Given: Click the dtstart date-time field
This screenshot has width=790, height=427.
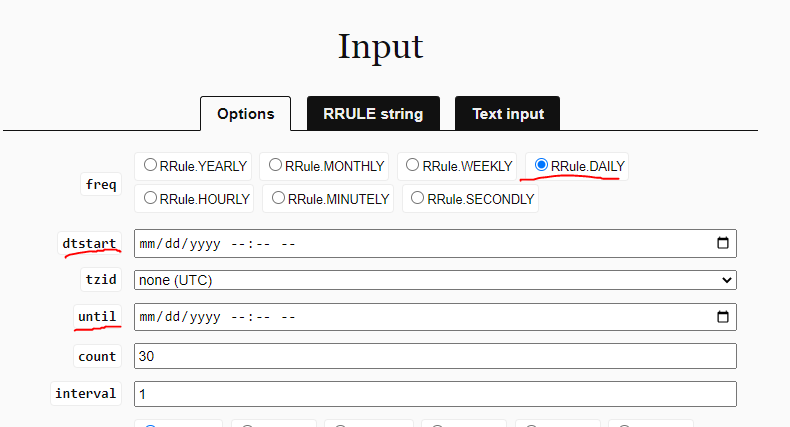Looking at the screenshot, I should 435,243.
